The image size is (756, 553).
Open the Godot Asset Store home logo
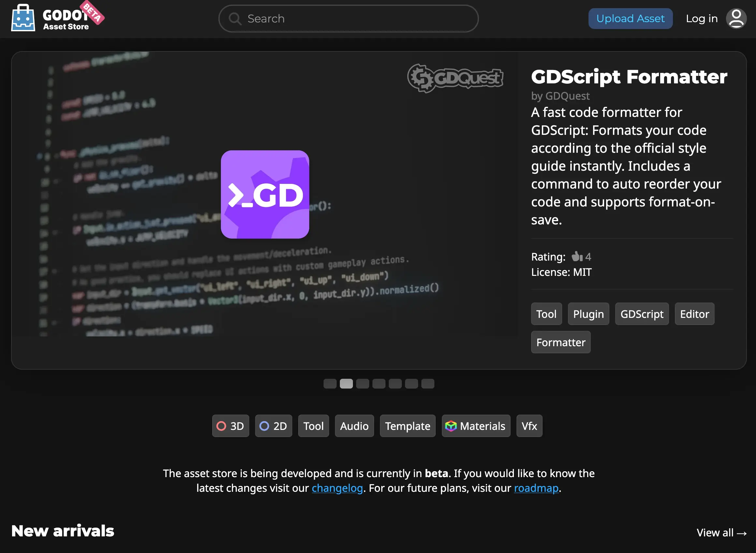coord(58,17)
